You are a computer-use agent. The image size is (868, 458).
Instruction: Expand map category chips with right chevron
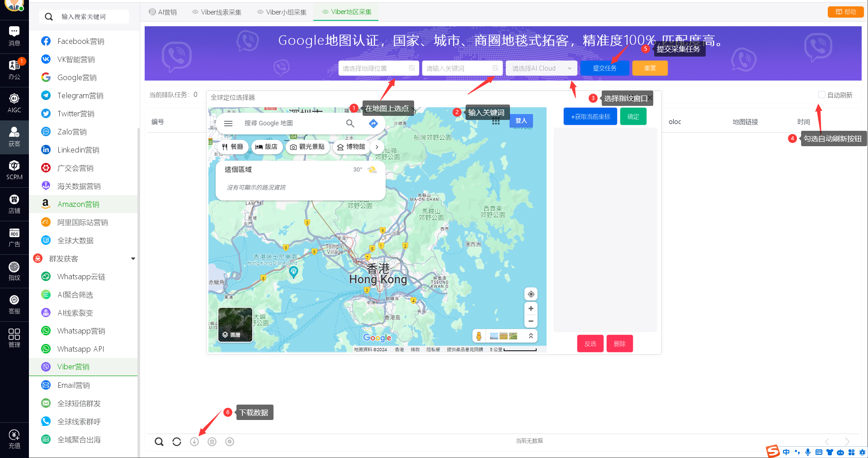[x=377, y=147]
